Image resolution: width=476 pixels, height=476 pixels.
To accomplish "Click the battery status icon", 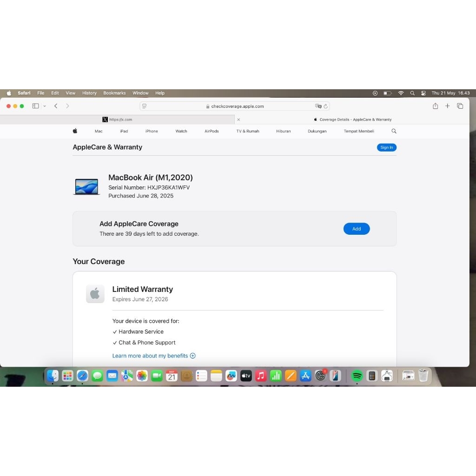I will pos(388,93).
